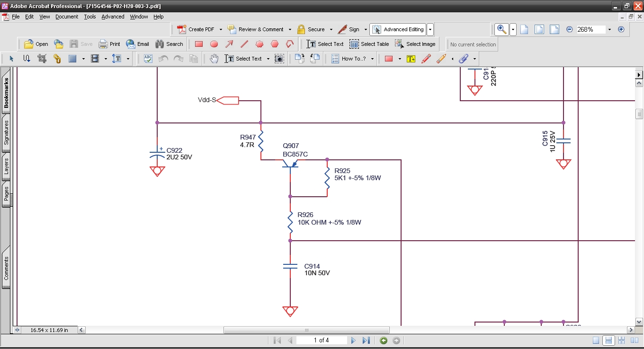Expand the Advanced Editing dropdown arrow
The image size is (644, 349).
click(x=430, y=29)
